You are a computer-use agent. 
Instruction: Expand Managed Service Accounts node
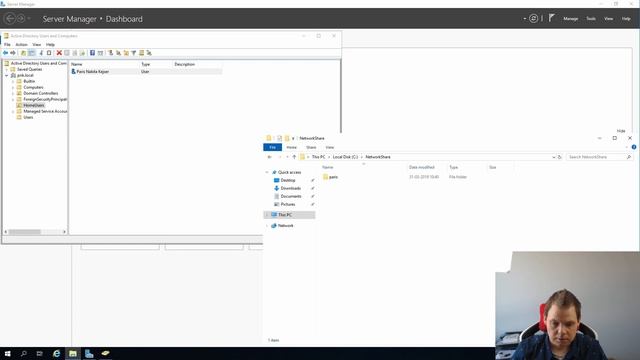click(13, 111)
